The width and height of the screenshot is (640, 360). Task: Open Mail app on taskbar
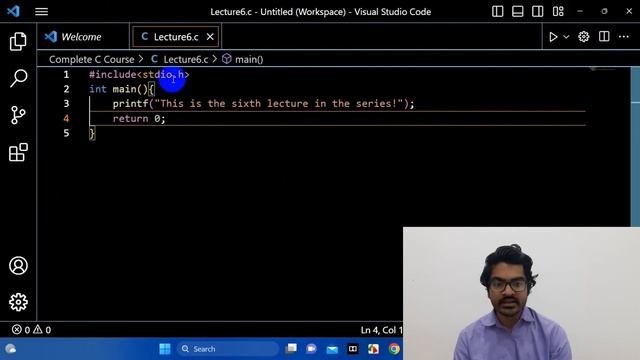click(x=332, y=349)
